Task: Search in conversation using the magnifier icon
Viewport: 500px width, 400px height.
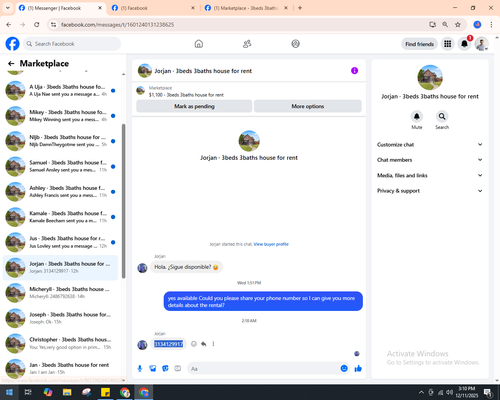Action: (x=442, y=116)
